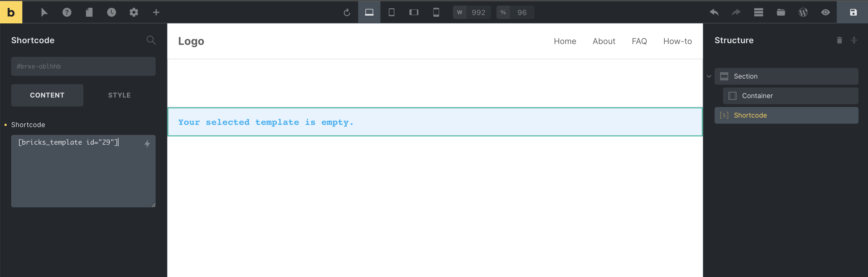
Task: Open the How-to nav link
Action: (x=677, y=41)
